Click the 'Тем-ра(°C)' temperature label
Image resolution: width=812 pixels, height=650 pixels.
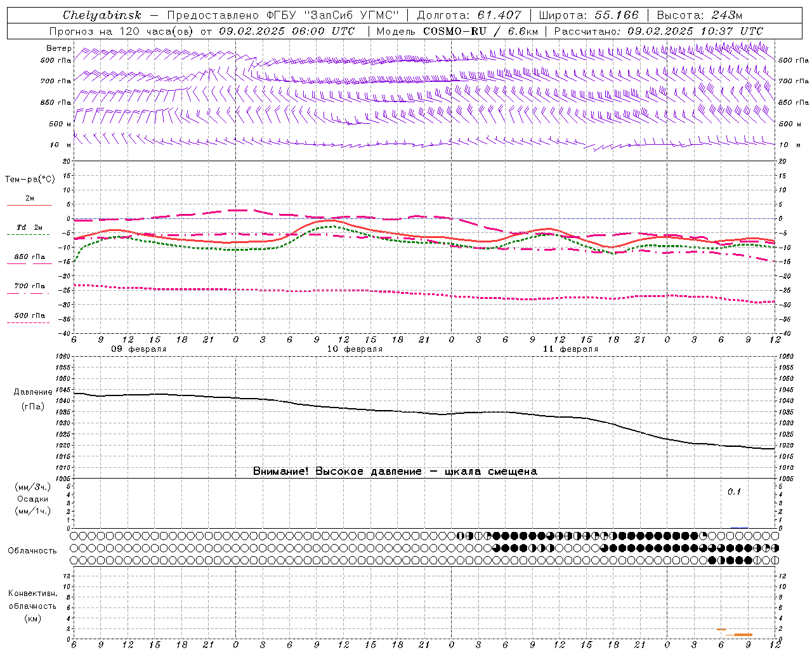click(30, 180)
